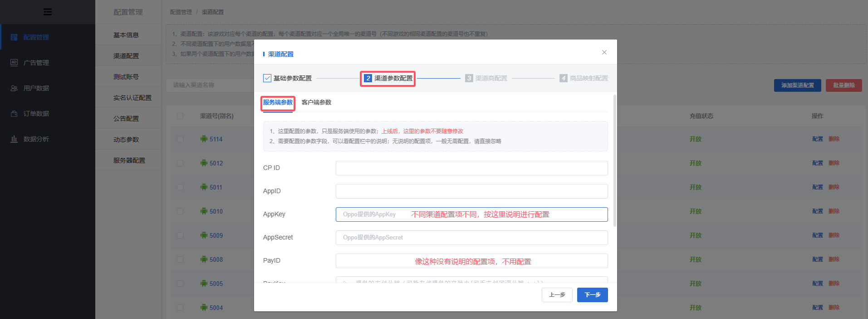This screenshot has height=319, width=868.
Task: Focus the AppSecret input field
Action: (471, 238)
